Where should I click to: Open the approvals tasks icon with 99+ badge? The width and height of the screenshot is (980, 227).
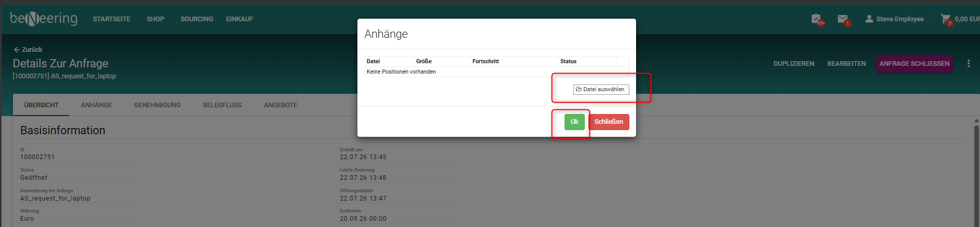click(x=817, y=20)
